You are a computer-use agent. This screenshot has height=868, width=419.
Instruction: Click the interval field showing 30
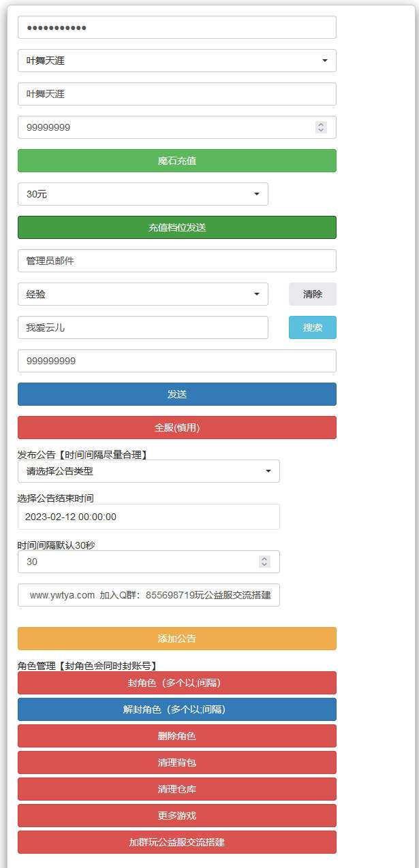point(149,562)
